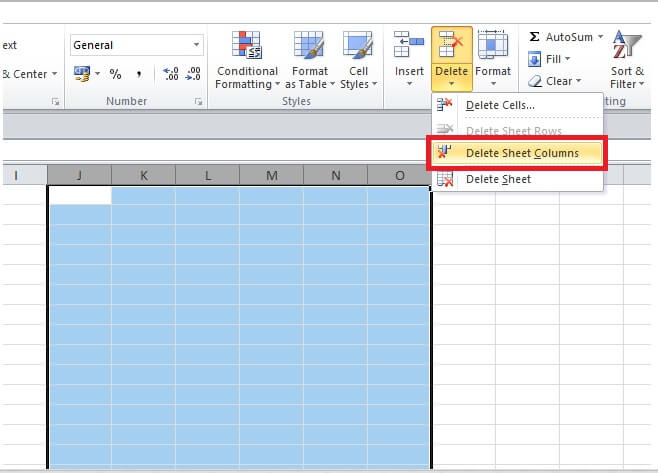This screenshot has width=658, height=473.
Task: Click the Conditional Formatting label
Action: 247,78
